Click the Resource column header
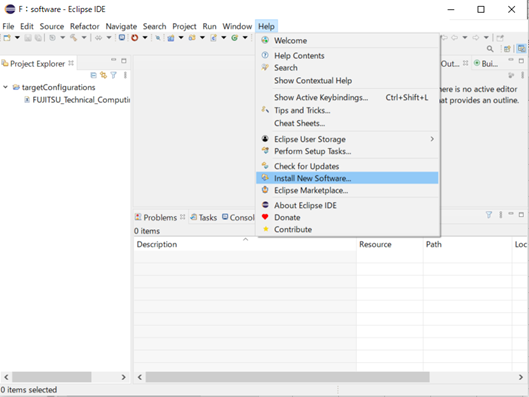The image size is (529, 397). (x=390, y=244)
